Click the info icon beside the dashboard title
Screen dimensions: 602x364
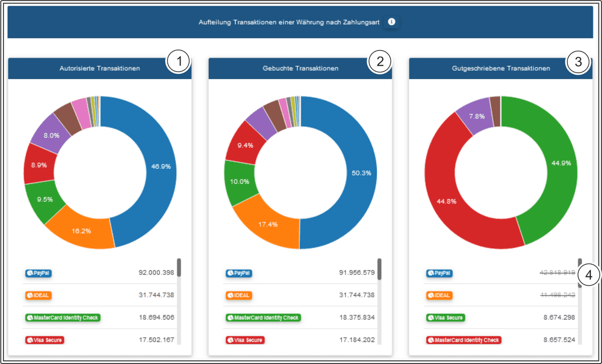coord(392,22)
